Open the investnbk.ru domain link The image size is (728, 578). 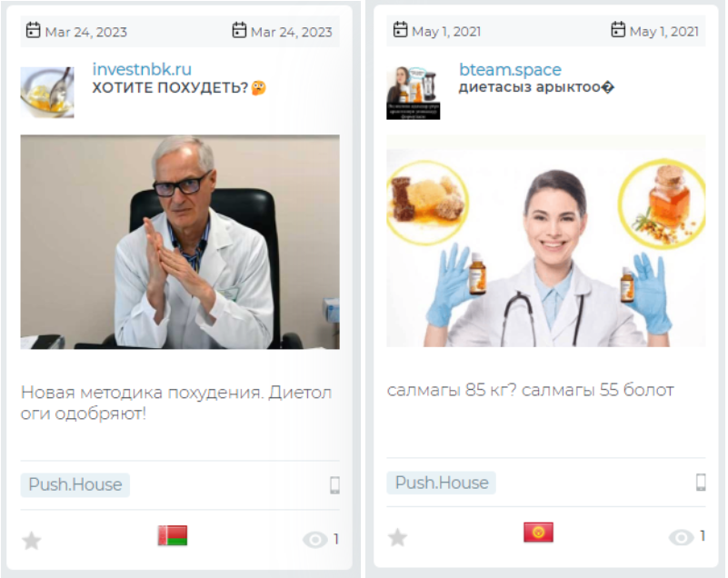point(142,69)
